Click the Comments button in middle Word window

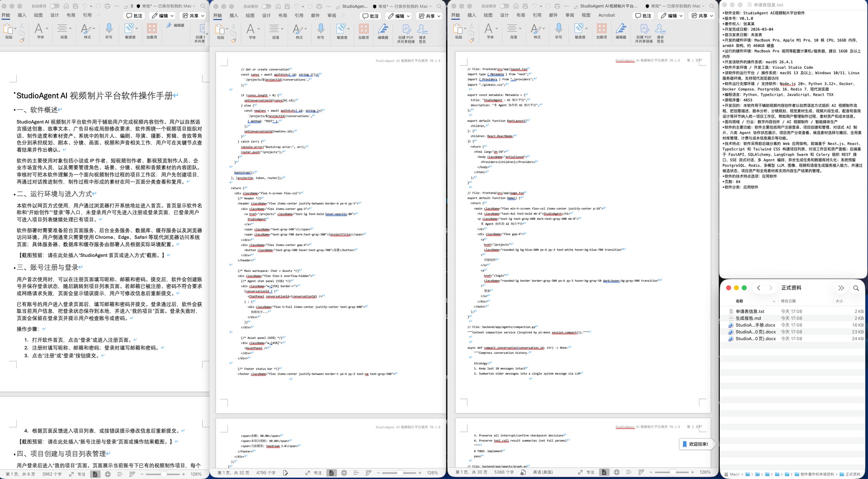point(371,16)
